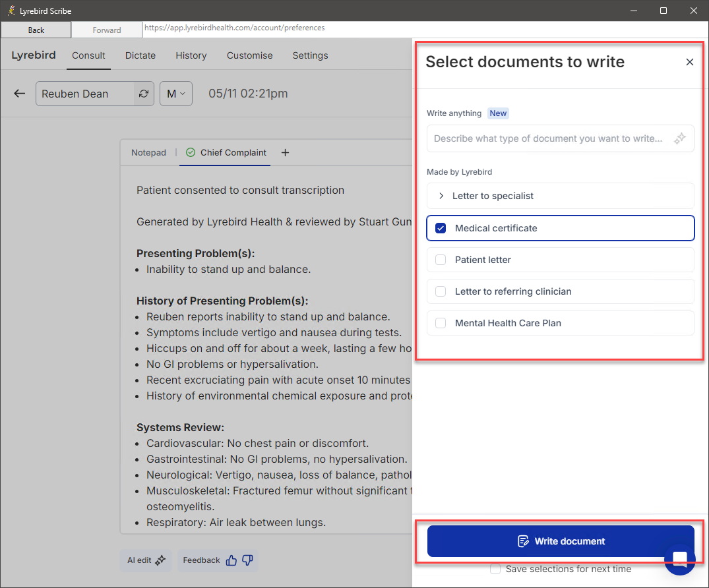
Task: Open the Settings tab
Action: point(310,55)
